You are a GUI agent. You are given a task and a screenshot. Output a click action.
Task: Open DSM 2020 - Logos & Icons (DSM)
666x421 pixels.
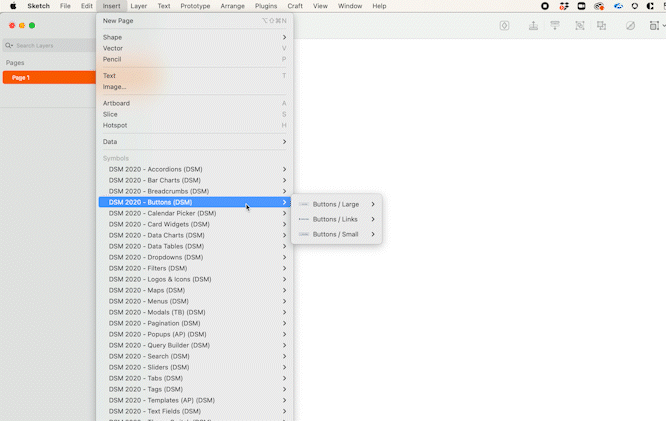195,279
